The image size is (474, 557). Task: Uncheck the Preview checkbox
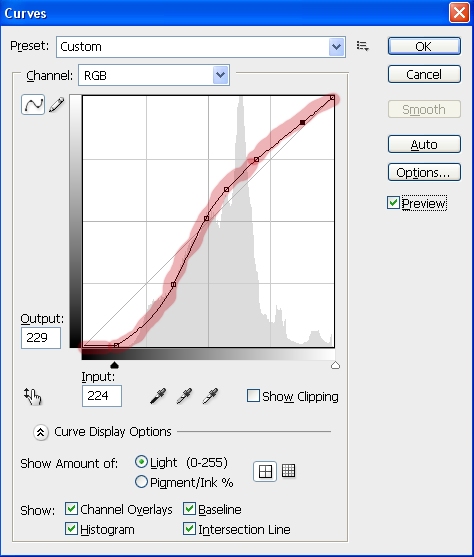393,203
